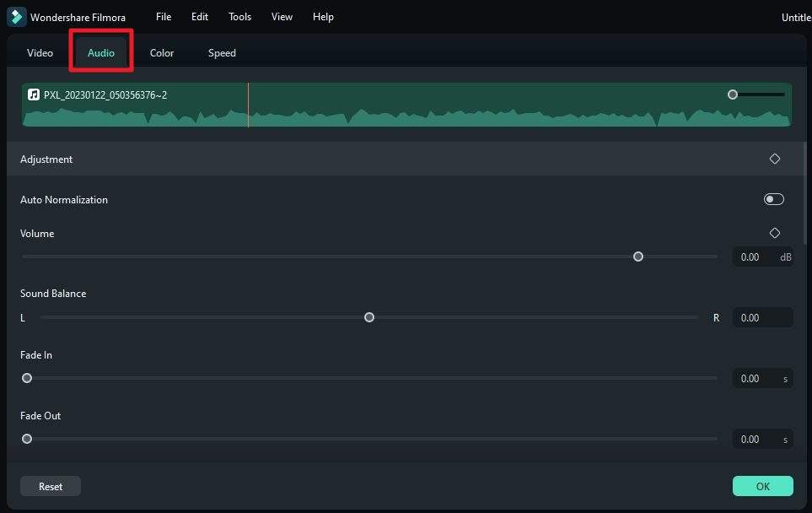Click the Sound Balance slider handle
Viewport: 812px width, 513px height.
pos(369,317)
